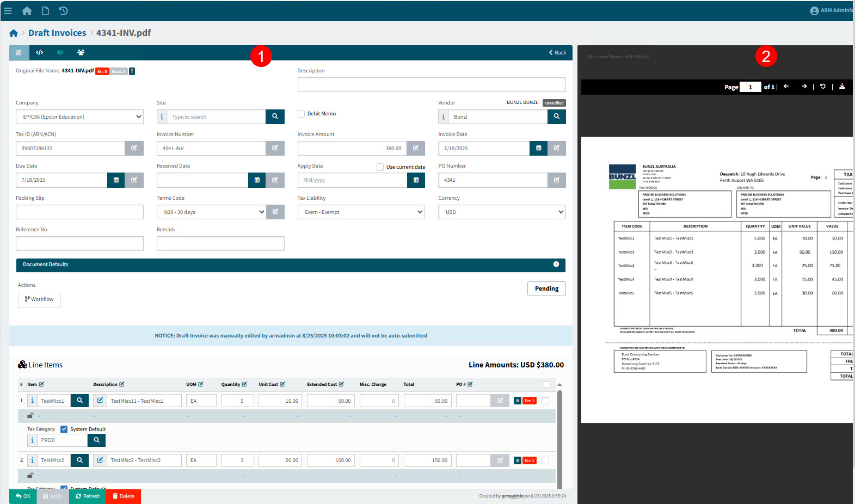Navigate to Draft Invoices breadcrumb link
The height and width of the screenshot is (504, 855).
[57, 33]
